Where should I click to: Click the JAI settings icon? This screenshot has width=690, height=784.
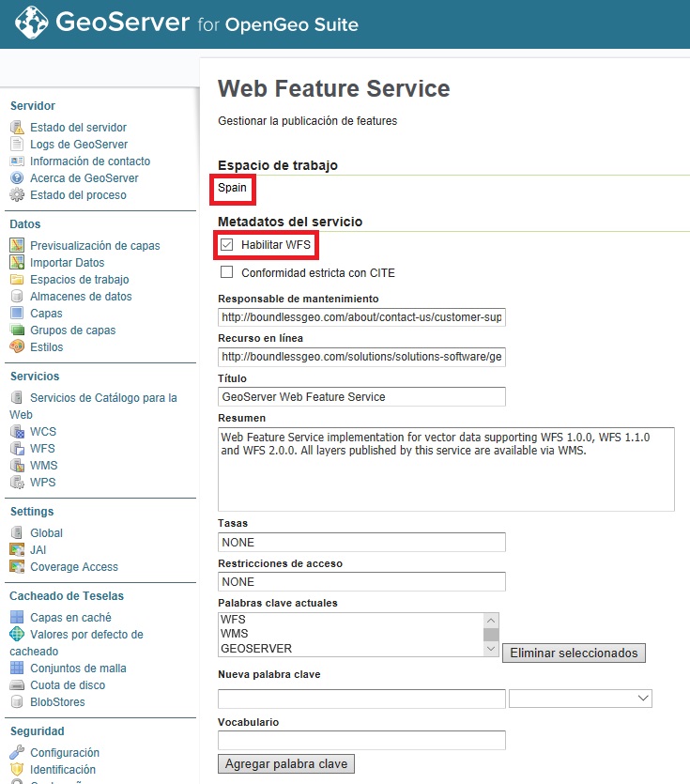coord(17,550)
